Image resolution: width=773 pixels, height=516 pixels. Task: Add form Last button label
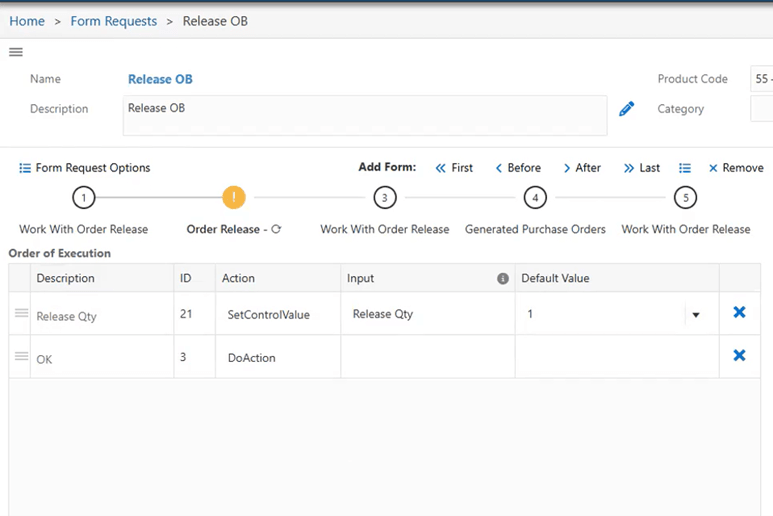pyautogui.click(x=649, y=168)
